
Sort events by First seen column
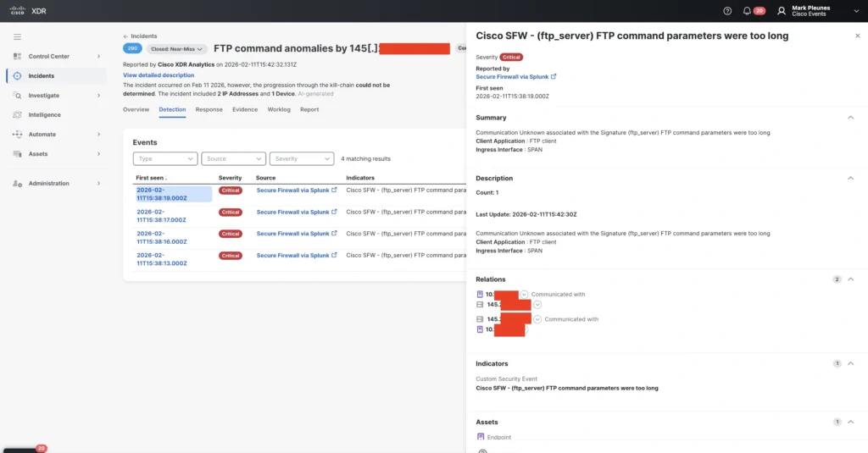coord(151,178)
